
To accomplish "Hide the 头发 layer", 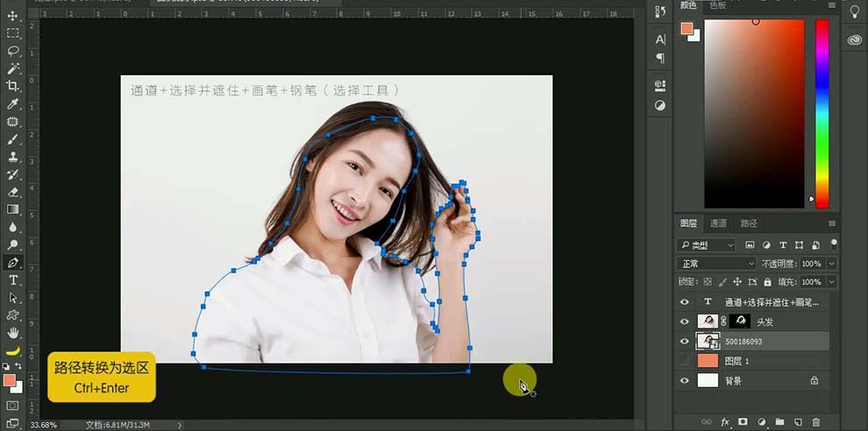I will click(x=685, y=321).
